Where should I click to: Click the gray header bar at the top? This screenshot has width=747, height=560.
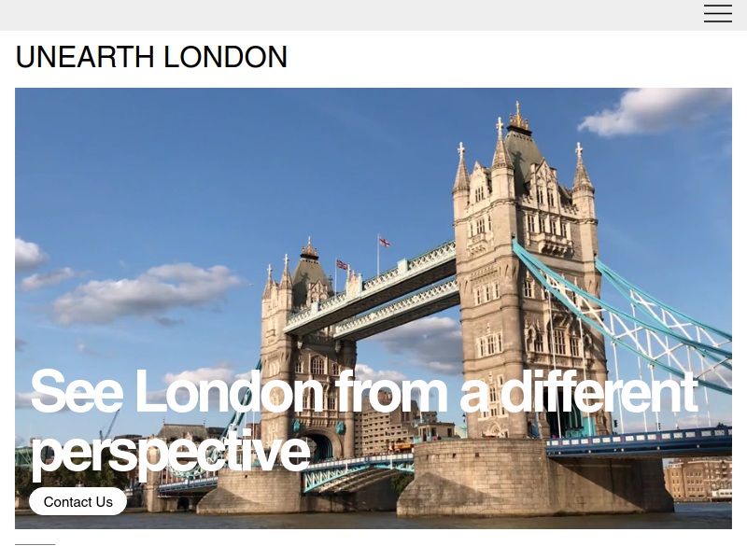coord(373,15)
